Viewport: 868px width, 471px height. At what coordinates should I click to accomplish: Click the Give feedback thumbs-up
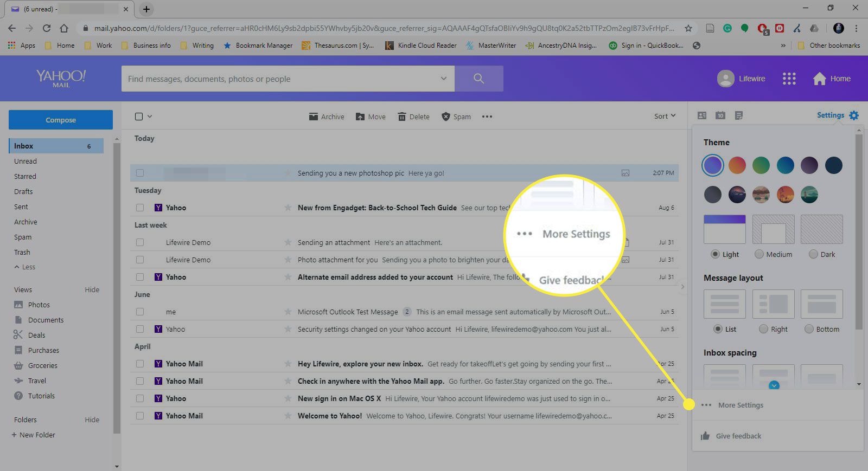pyautogui.click(x=705, y=436)
